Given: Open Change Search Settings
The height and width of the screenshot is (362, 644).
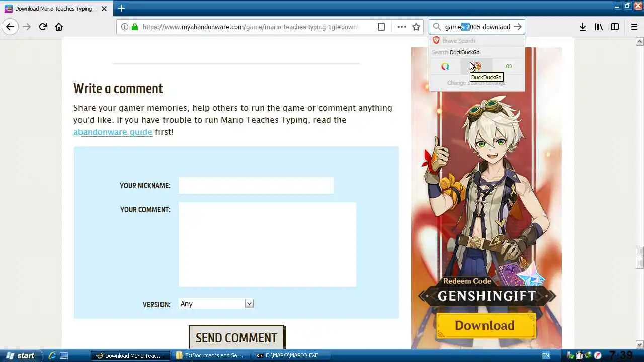Looking at the screenshot, I should (476, 83).
